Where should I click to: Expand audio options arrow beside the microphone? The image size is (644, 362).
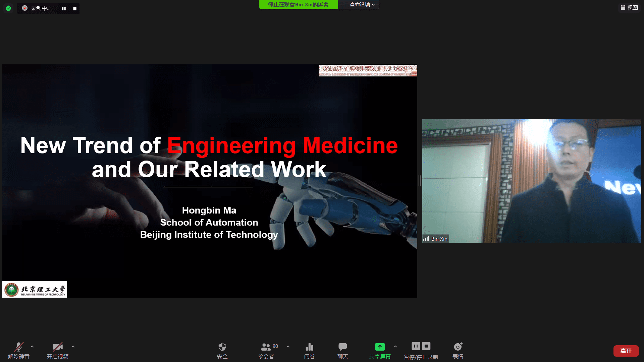pos(32,347)
